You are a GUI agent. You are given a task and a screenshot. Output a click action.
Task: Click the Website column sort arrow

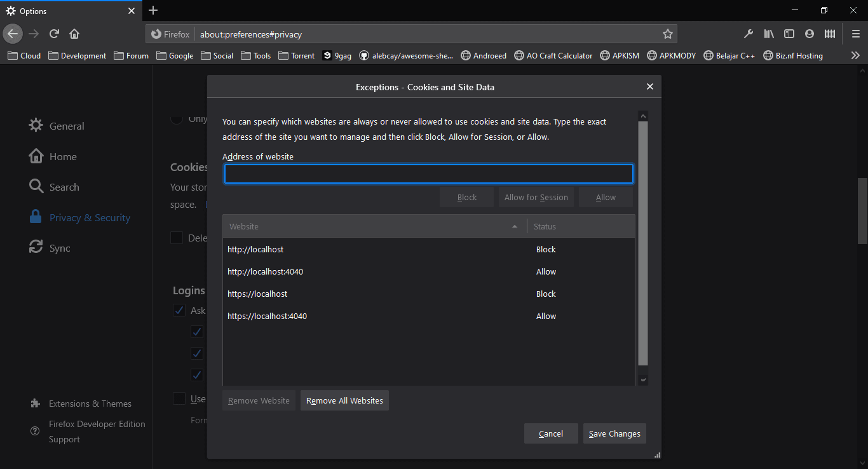pyautogui.click(x=514, y=226)
